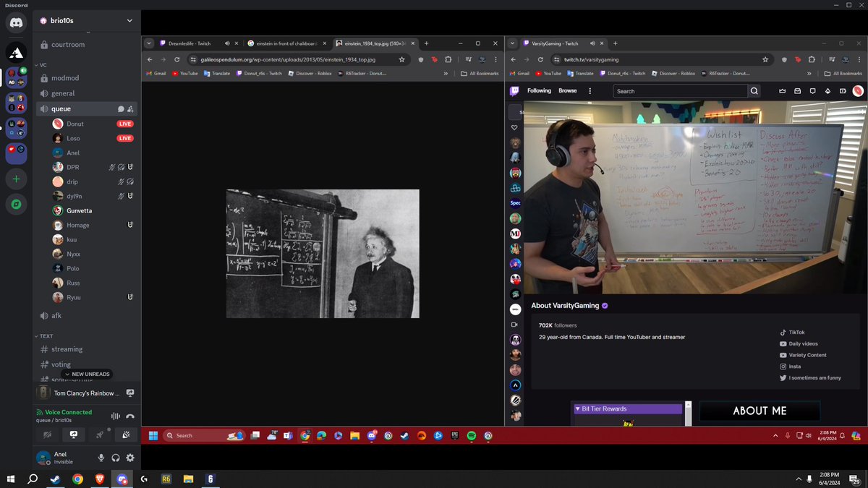
Task: Share screen button in voice controls
Action: coord(73,435)
